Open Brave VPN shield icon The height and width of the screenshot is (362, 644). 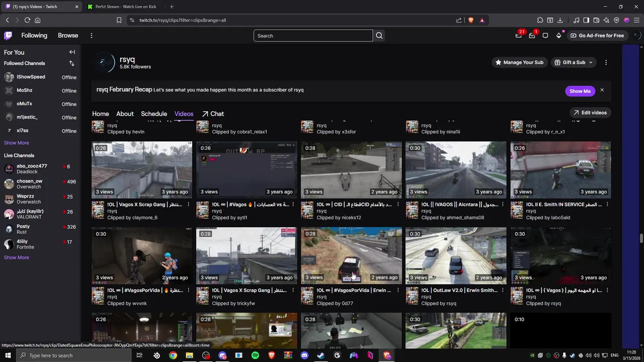(616, 20)
